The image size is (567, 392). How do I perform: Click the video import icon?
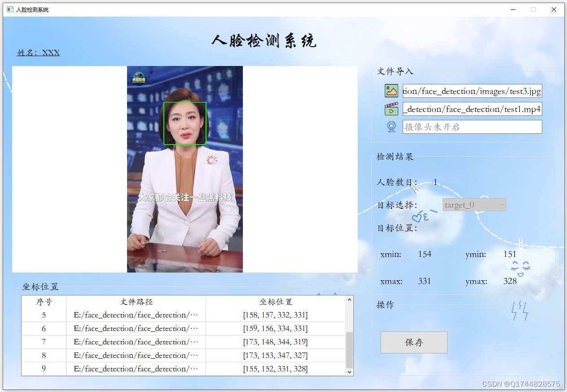click(391, 109)
